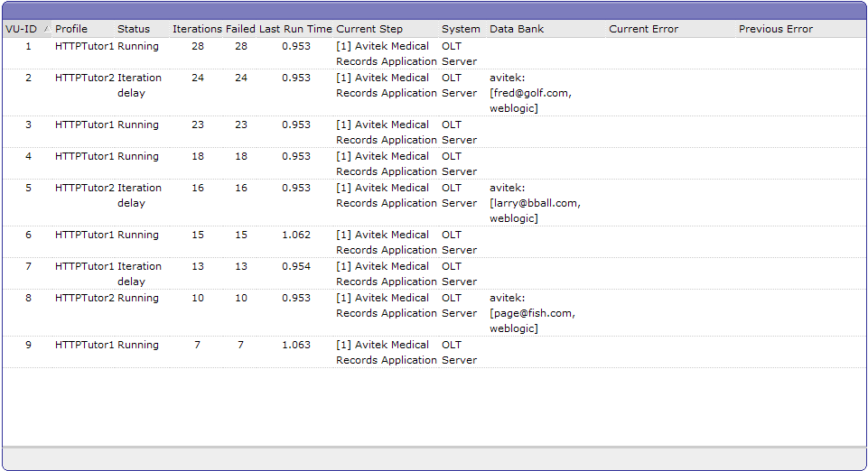This screenshot has width=868, height=471.
Task: Click data bank entry larry@bball.com
Action: 535,203
